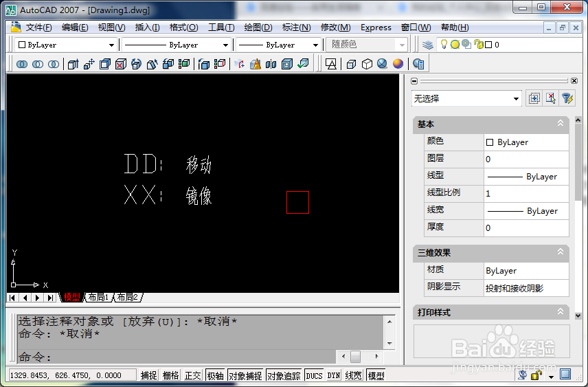Switch to the 布局1 layout tab
The image size is (588, 387).
click(x=98, y=297)
